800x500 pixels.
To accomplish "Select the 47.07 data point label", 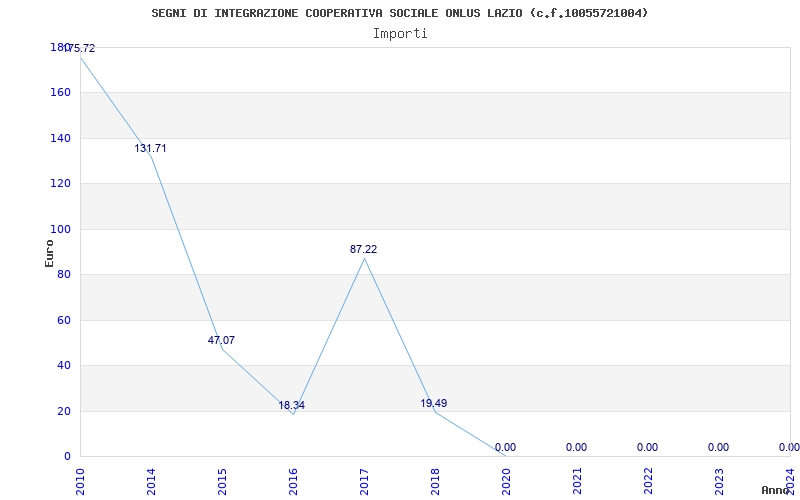I will tap(221, 340).
